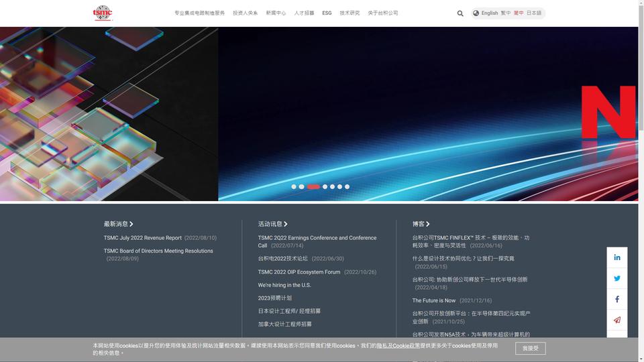The height and width of the screenshot is (362, 644).
Task: Open the search magnifier icon
Action: point(460,13)
